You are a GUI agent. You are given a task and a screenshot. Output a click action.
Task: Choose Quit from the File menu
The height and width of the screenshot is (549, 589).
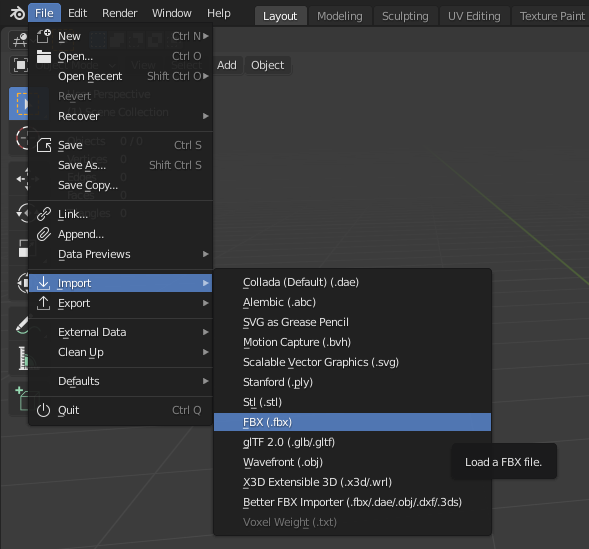(x=121, y=410)
